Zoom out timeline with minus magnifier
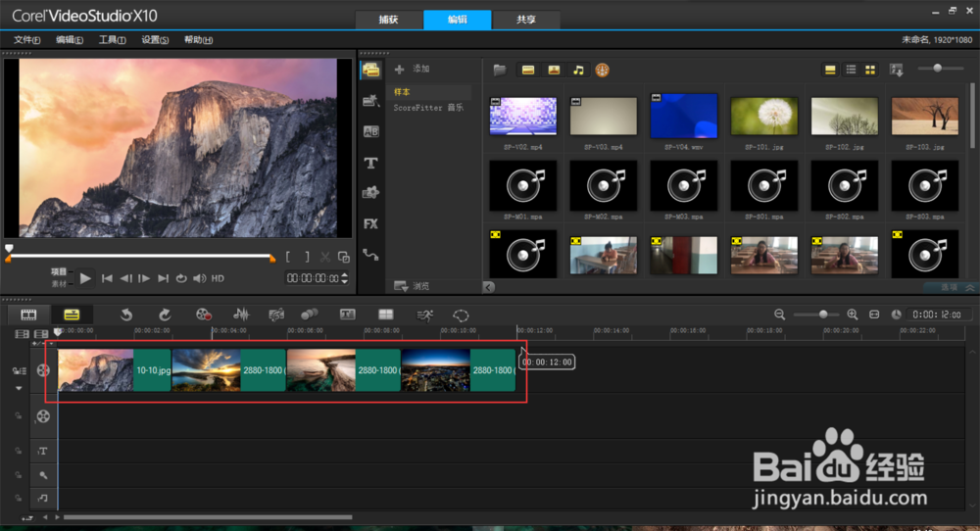The image size is (980, 531). click(779, 314)
